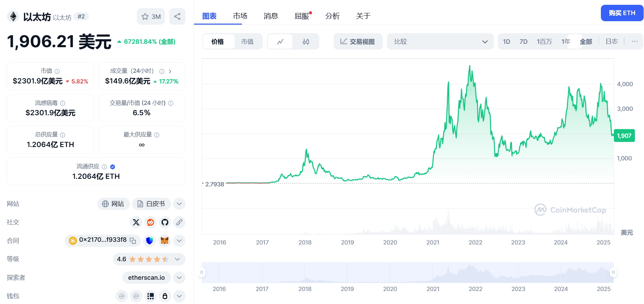This screenshot has height=304, width=644.
Task: Expand the 探索者 explorers chevron
Action: (x=179, y=278)
